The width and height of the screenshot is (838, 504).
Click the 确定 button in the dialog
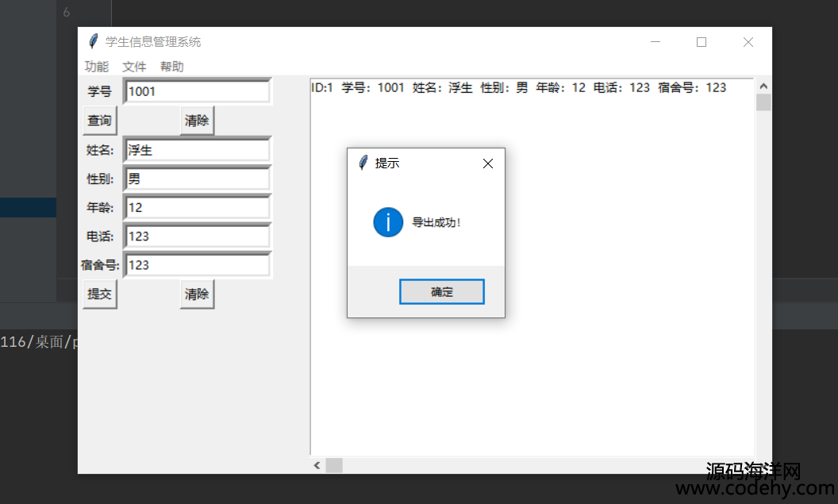click(442, 292)
